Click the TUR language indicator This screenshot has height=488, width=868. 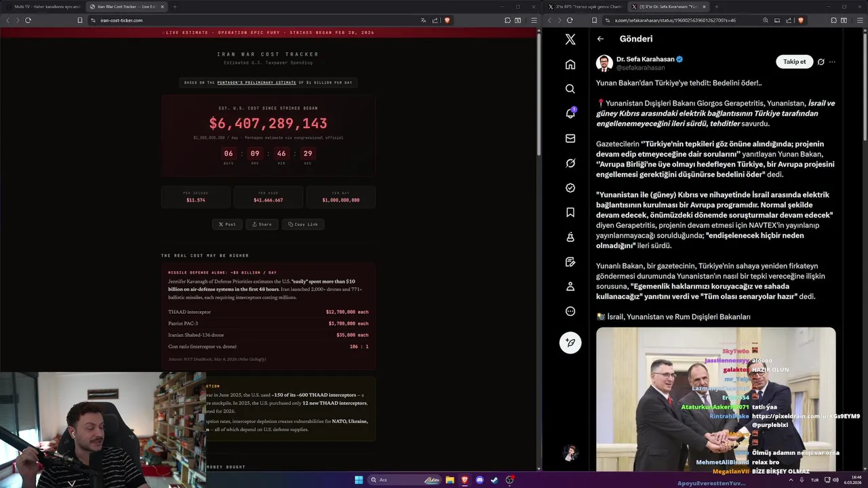(814, 480)
